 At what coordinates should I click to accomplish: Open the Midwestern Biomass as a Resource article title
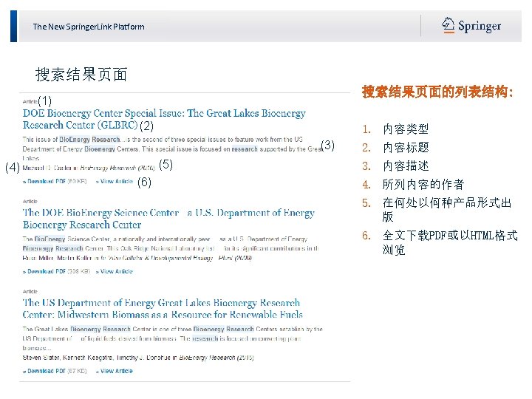click(x=163, y=309)
